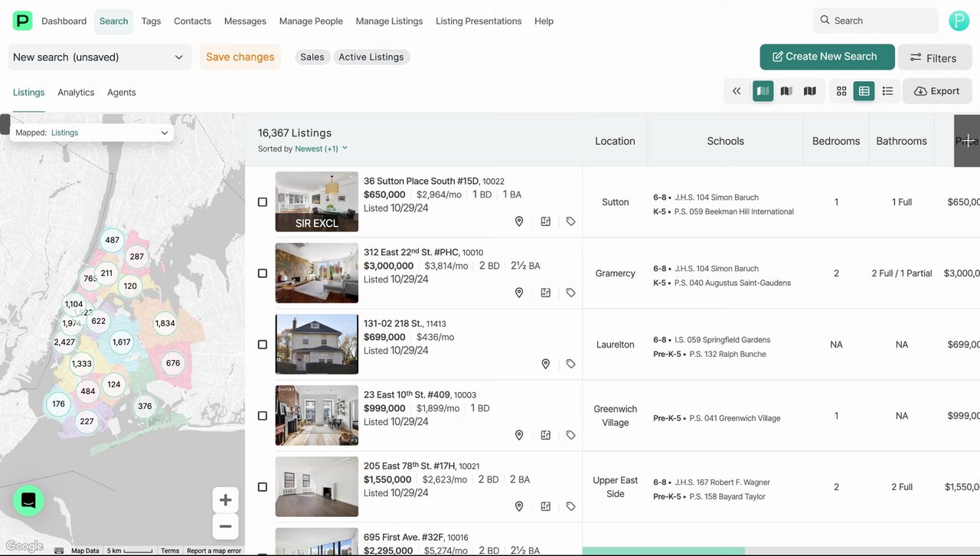This screenshot has height=556, width=980.
Task: Click the horizontal table scrollbar
Action: point(664,551)
